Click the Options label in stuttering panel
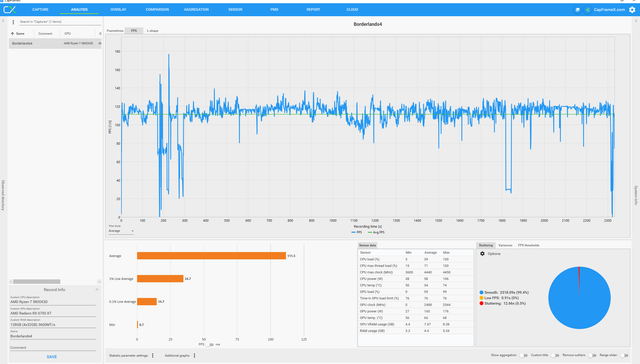The image size is (640, 364). tap(494, 254)
